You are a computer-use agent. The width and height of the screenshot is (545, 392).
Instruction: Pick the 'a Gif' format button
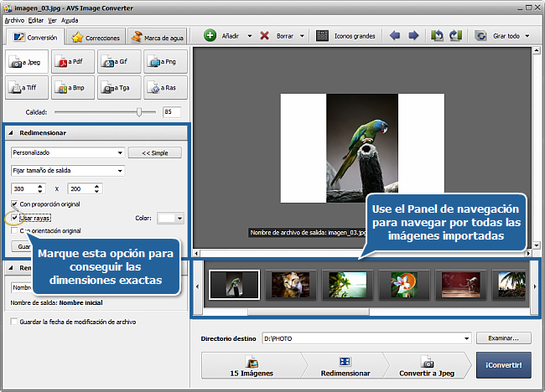tap(118, 61)
